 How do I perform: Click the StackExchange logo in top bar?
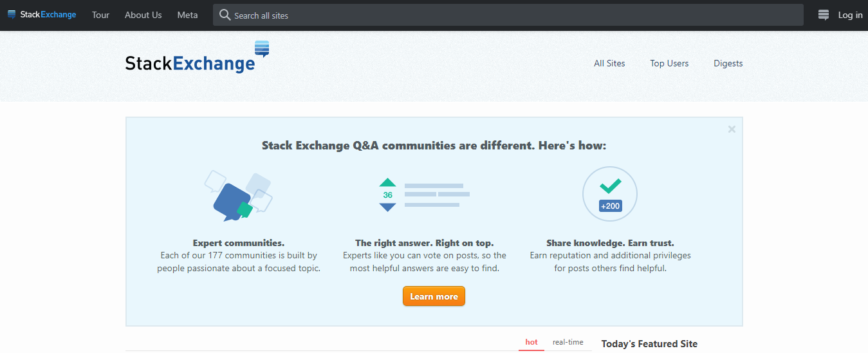click(x=42, y=15)
